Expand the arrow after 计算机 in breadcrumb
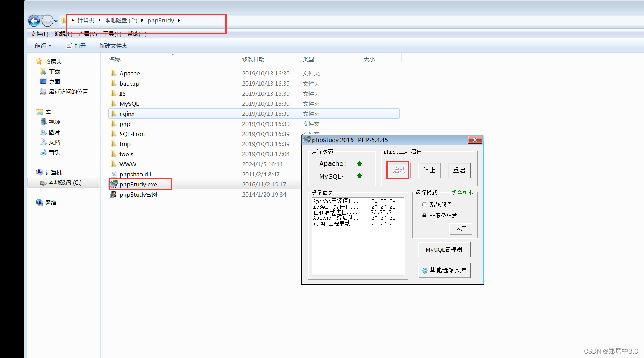The image size is (644, 358). pyautogui.click(x=99, y=21)
